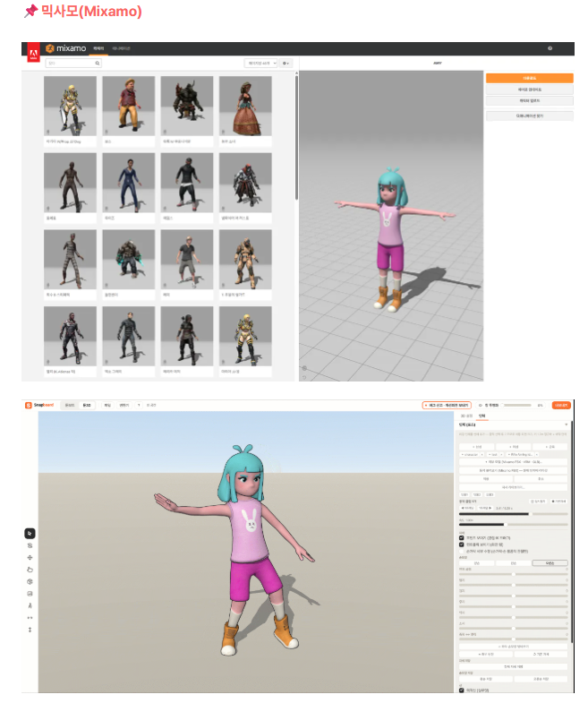Image resolution: width=588 pixels, height=703 pixels.
Task: Select the man in t-shirt and shorts thumbnail
Action: (x=187, y=259)
